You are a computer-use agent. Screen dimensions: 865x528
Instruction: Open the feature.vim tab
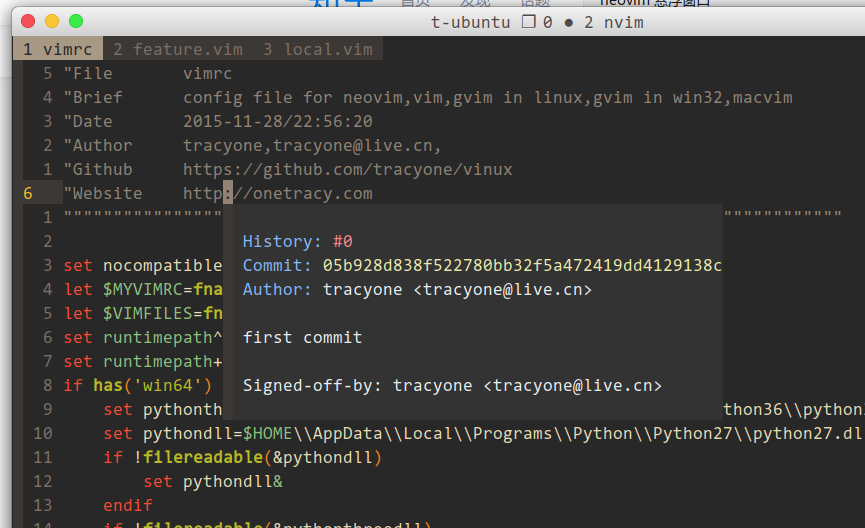[x=178, y=49]
